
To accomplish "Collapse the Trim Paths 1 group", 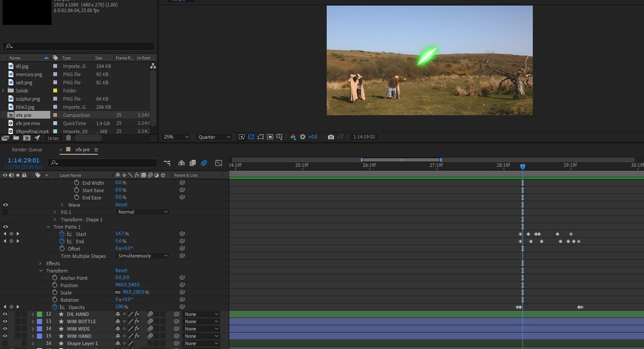I will tap(48, 227).
